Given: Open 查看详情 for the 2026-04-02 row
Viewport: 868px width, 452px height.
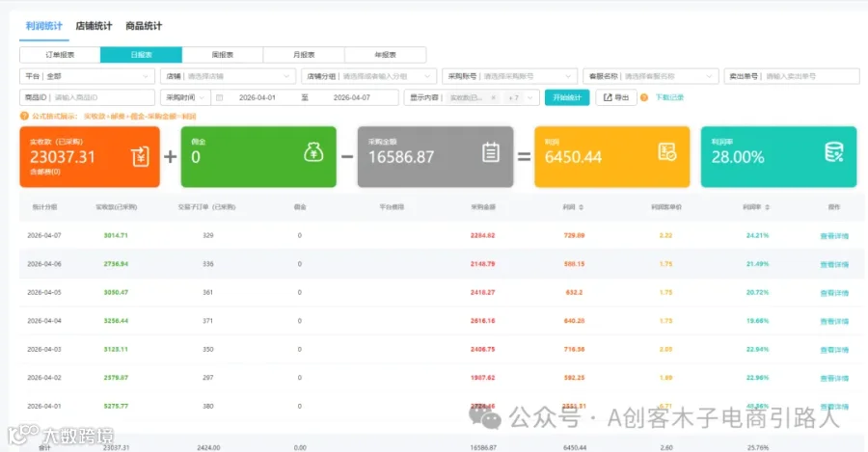Looking at the screenshot, I should tap(834, 379).
